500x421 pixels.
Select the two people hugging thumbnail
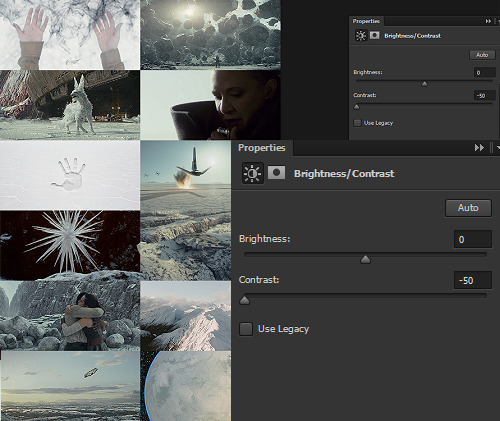pos(70,315)
